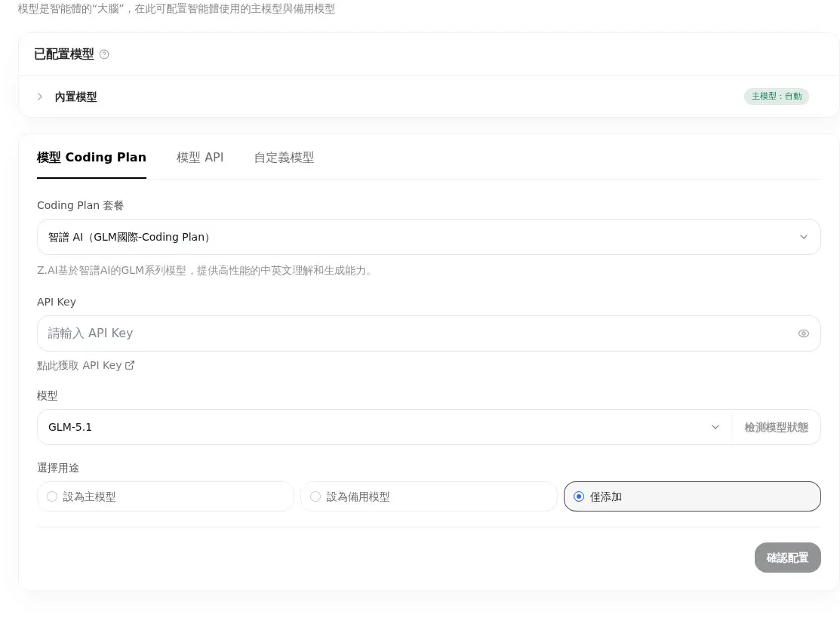Expand the 內置模型 row chevron
840x639 pixels.
coord(40,97)
